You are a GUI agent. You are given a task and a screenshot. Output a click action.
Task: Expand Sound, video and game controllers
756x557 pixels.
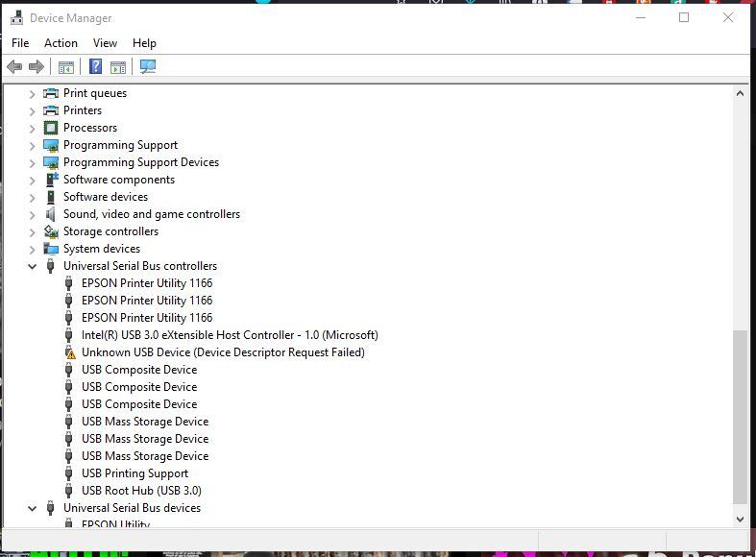[33, 215]
